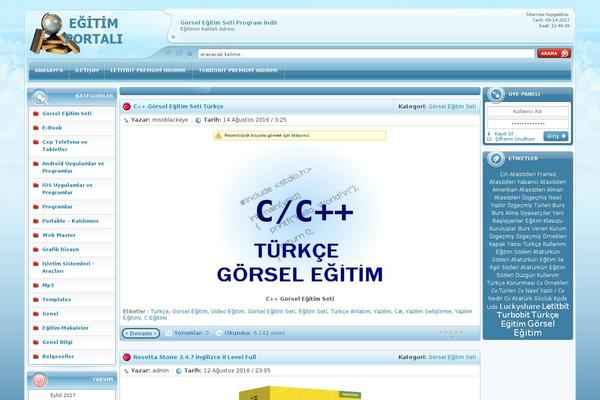Click the Devamı button under C++ post
600x400 pixels.
coord(141,333)
